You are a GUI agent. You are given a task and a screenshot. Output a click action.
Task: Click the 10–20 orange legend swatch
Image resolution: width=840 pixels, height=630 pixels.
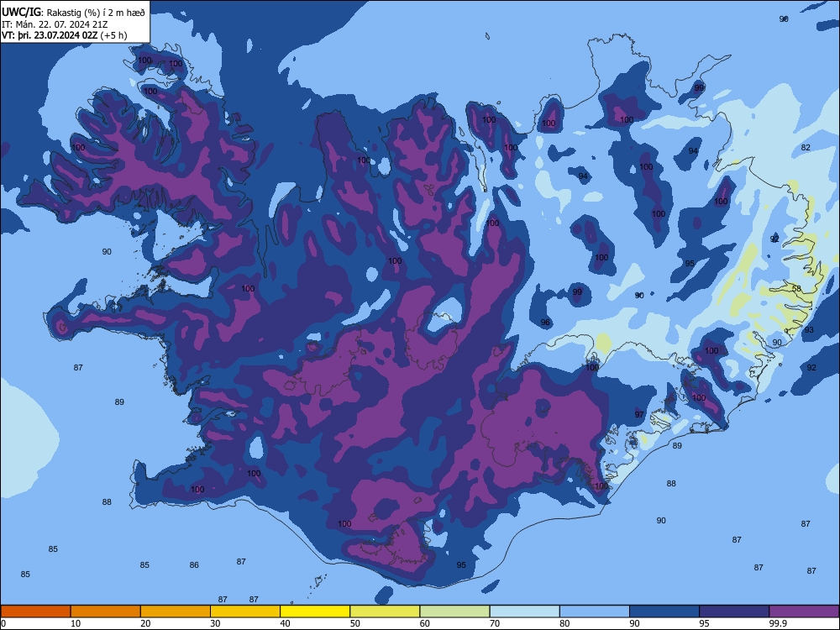click(x=106, y=612)
